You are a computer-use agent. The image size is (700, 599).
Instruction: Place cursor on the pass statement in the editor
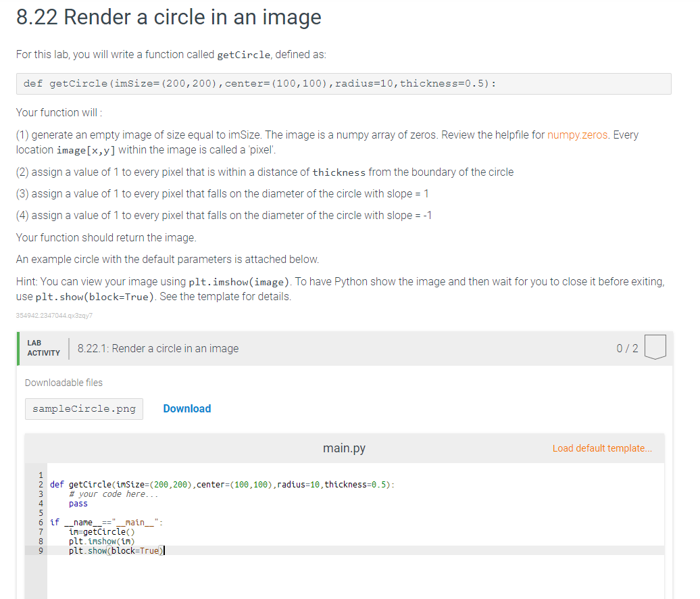(x=78, y=503)
